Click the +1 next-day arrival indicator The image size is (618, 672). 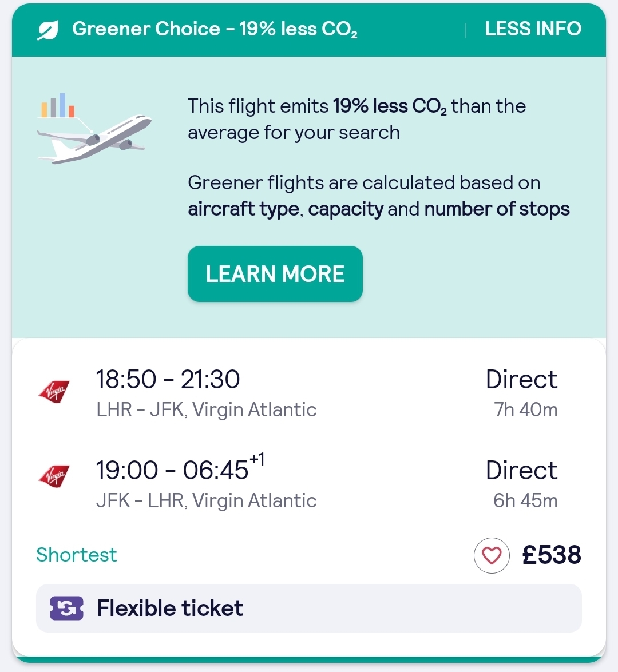pyautogui.click(x=257, y=459)
